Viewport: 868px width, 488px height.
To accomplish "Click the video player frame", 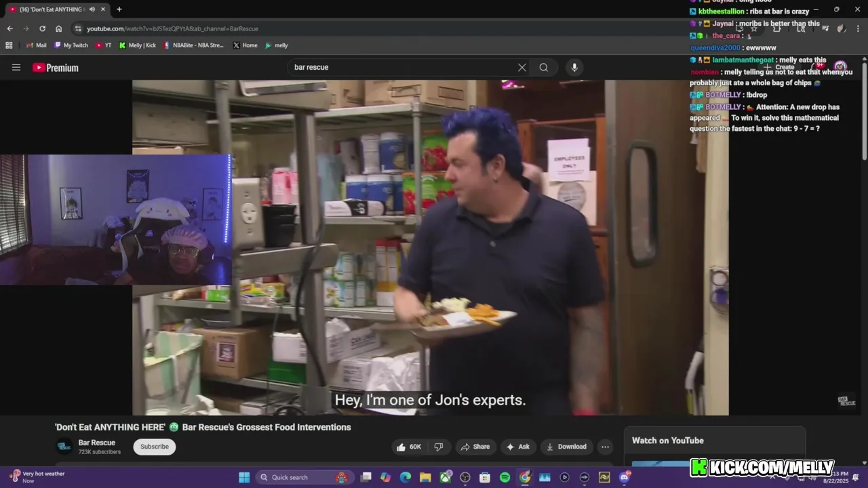I will click(431, 247).
